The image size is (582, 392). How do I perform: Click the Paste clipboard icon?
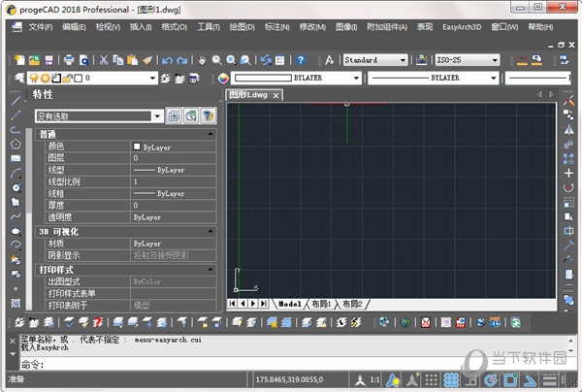tap(133, 60)
